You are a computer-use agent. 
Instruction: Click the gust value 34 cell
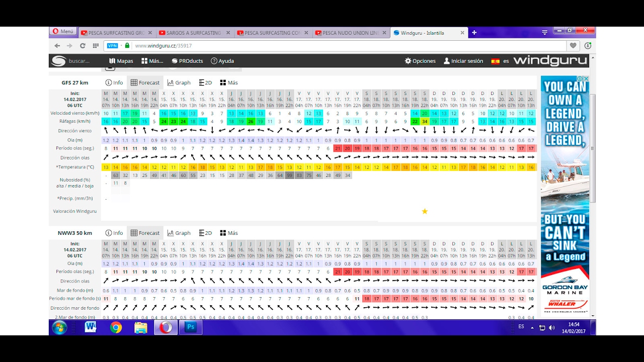click(425, 121)
